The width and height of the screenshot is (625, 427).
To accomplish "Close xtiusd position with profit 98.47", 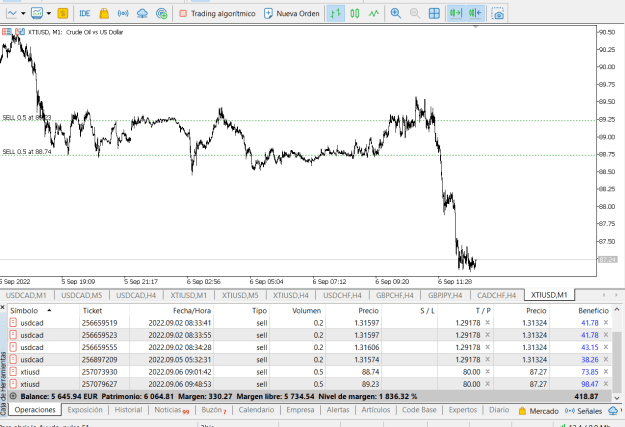I will 605,384.
